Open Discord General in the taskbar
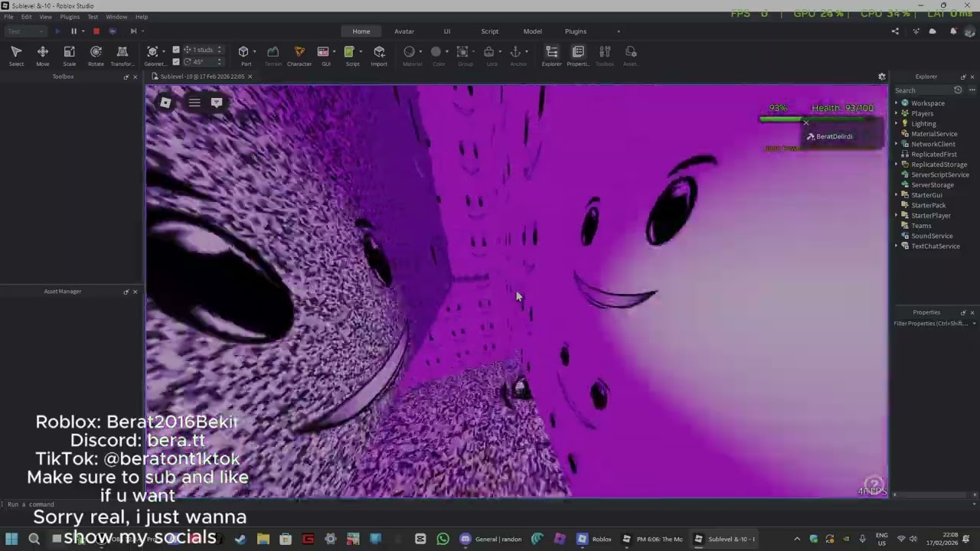The width and height of the screenshot is (980, 551). coord(490,539)
